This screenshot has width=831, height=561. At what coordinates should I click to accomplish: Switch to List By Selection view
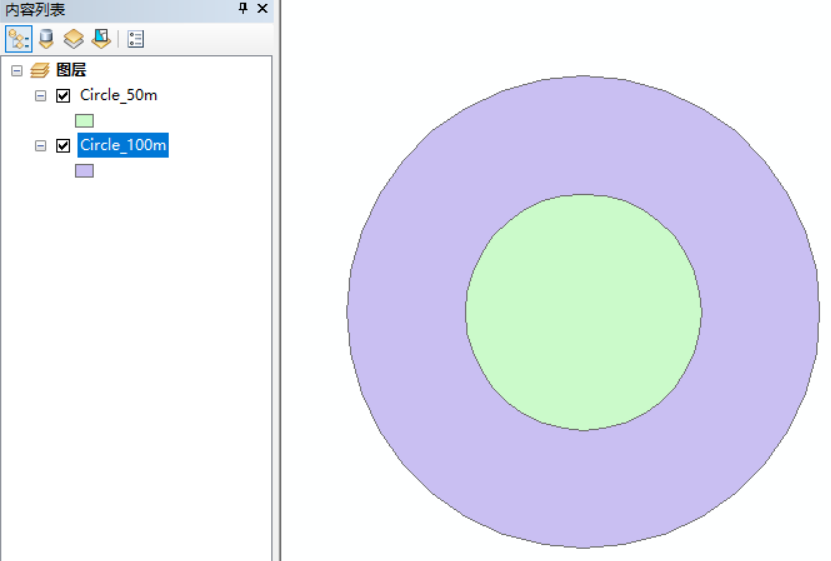tap(101, 39)
